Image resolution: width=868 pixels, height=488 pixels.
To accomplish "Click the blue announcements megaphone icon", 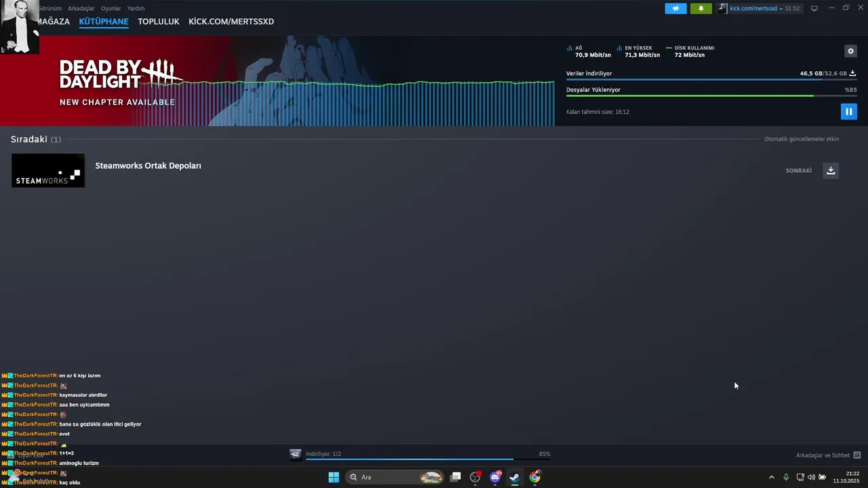I will tap(675, 8).
